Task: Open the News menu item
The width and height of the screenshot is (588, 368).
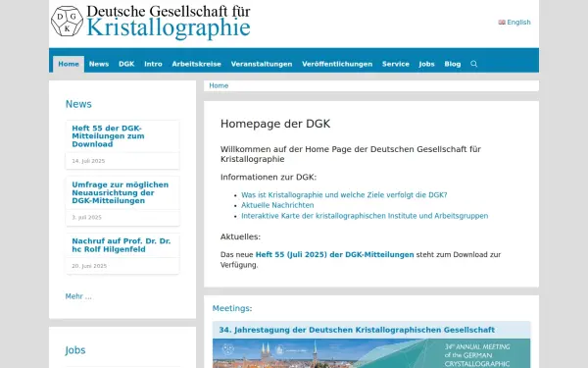Action: (x=99, y=64)
